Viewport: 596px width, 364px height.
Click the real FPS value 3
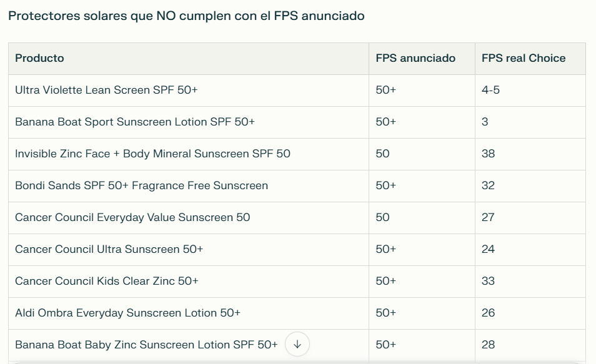[485, 122]
